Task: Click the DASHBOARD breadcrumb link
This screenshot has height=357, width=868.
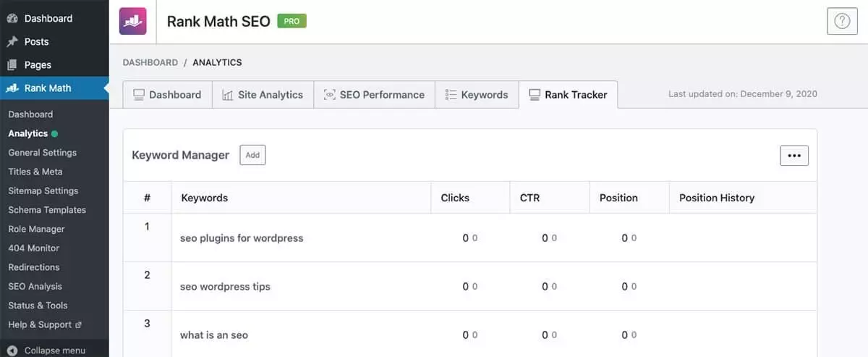Action: [150, 63]
